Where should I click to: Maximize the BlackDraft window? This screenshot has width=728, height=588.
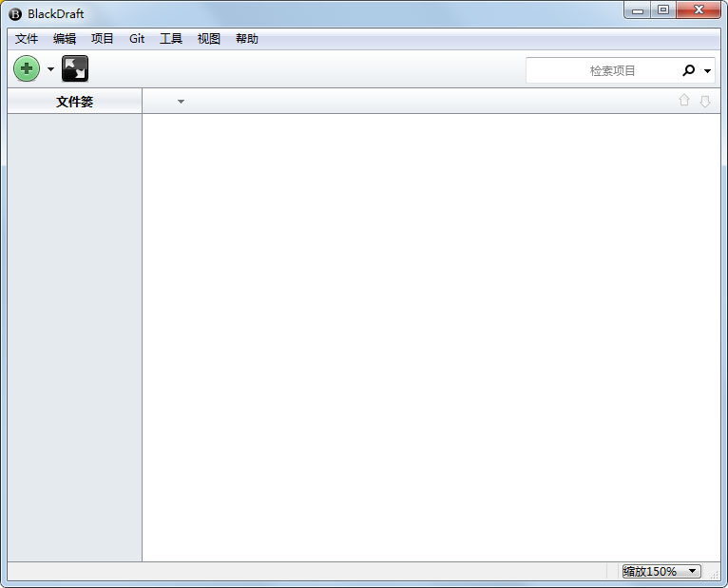tap(663, 10)
